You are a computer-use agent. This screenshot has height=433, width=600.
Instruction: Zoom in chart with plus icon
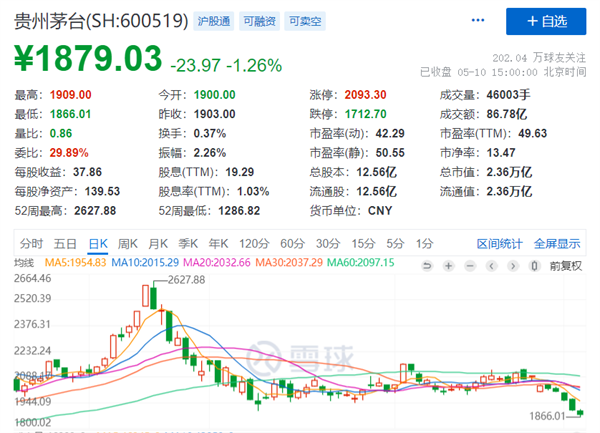point(448,265)
